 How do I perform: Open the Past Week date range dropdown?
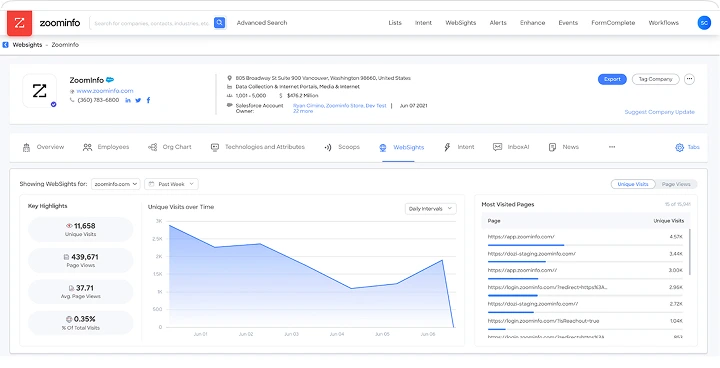tap(171, 184)
